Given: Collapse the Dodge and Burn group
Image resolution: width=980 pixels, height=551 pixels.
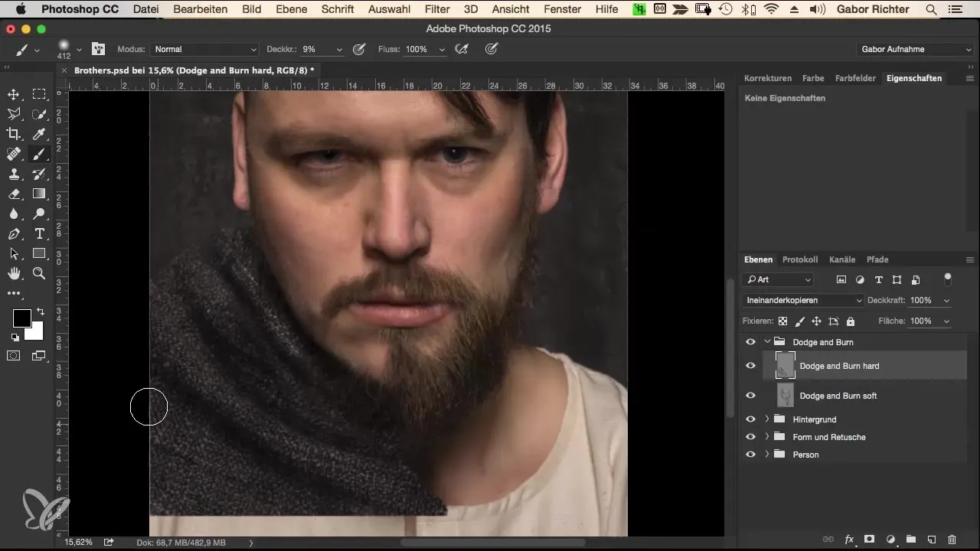Looking at the screenshot, I should (x=767, y=342).
